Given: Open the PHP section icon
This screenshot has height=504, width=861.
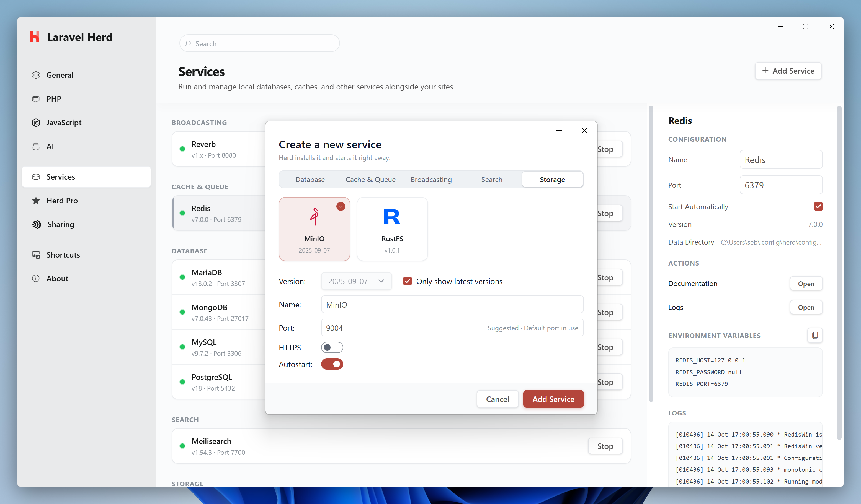Looking at the screenshot, I should (x=36, y=99).
